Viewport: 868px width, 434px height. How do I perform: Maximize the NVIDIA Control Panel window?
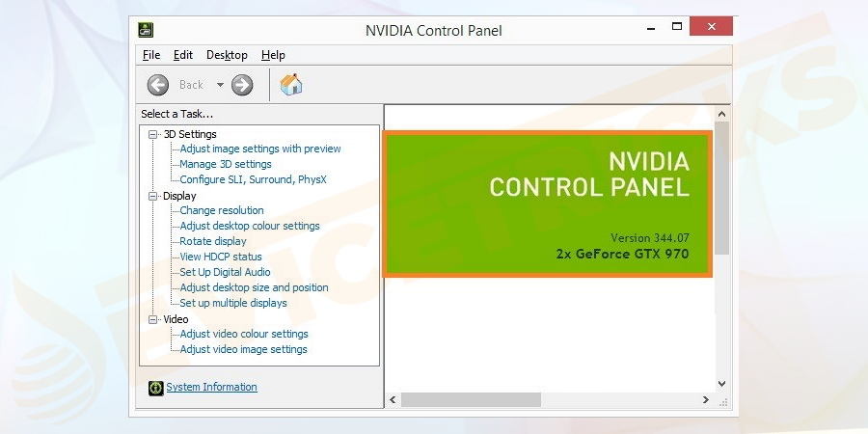tap(676, 27)
